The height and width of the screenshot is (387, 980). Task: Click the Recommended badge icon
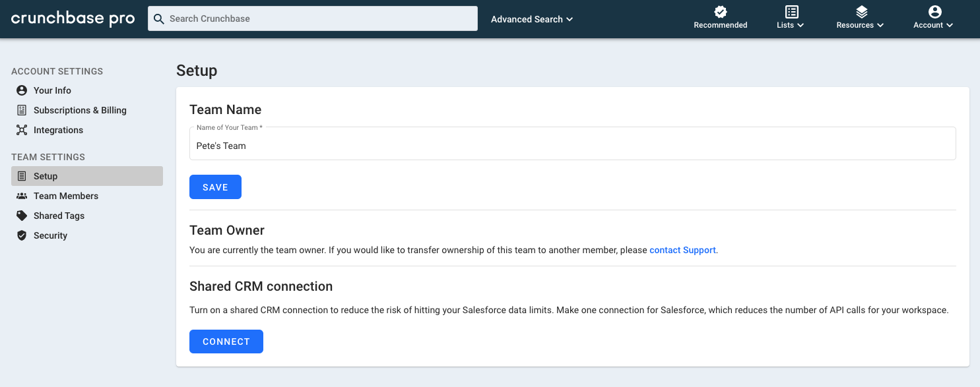(x=721, y=12)
